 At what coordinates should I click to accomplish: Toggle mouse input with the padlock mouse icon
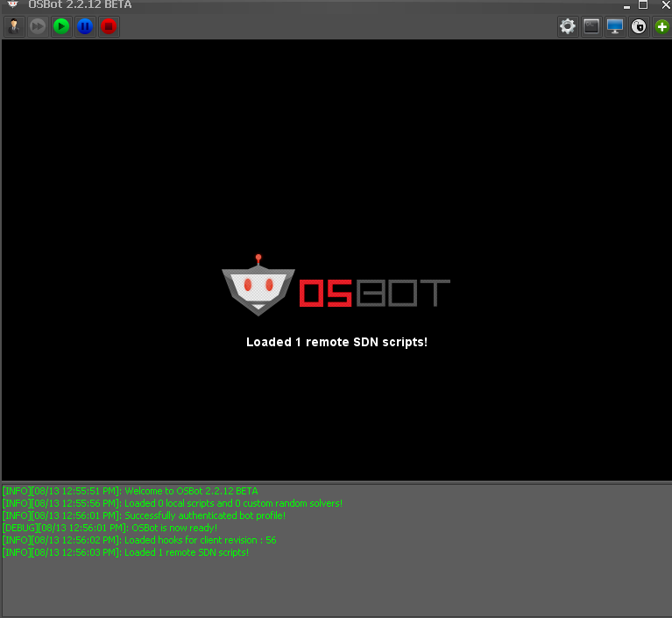point(639,26)
